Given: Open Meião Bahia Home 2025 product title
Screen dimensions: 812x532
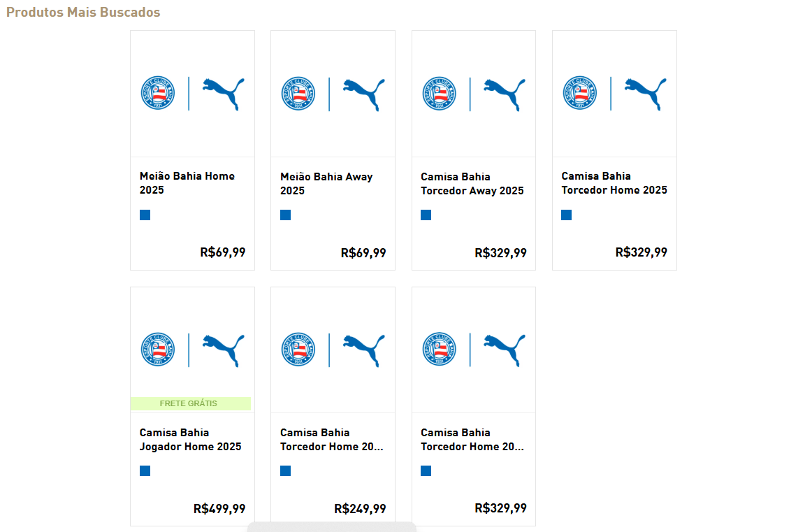Looking at the screenshot, I should (187, 183).
